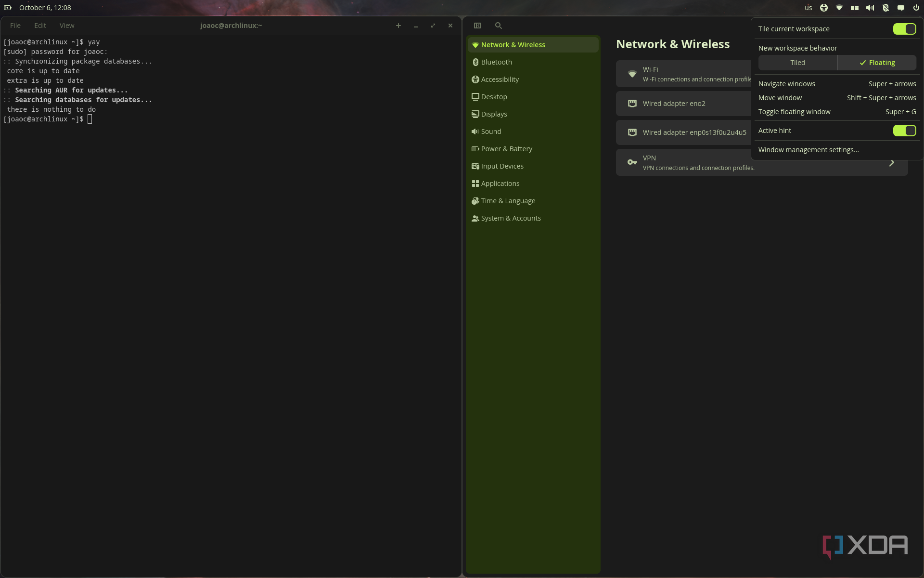
Task: Click the us keyboard layout indicator
Action: coord(808,8)
